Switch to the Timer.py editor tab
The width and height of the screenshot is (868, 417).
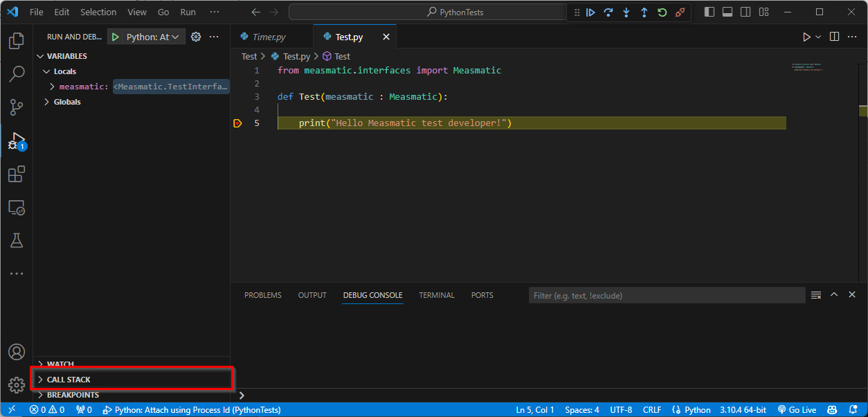(x=269, y=37)
